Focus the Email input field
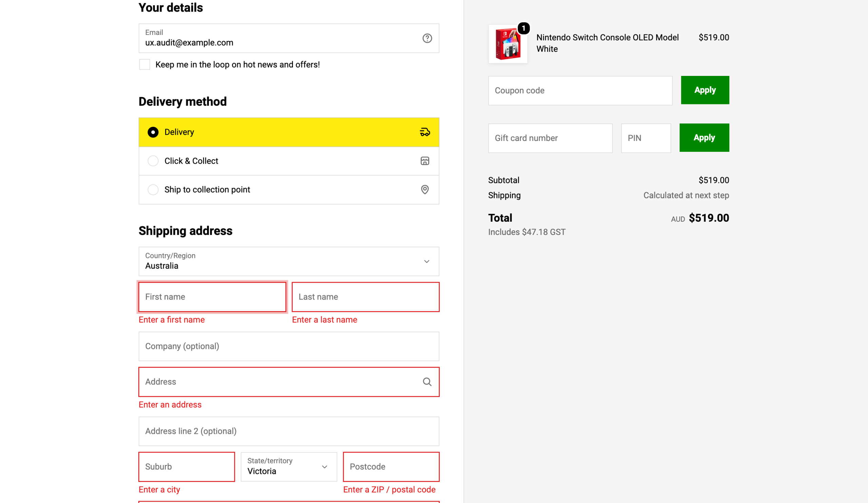Image resolution: width=868 pixels, height=503 pixels. (289, 38)
